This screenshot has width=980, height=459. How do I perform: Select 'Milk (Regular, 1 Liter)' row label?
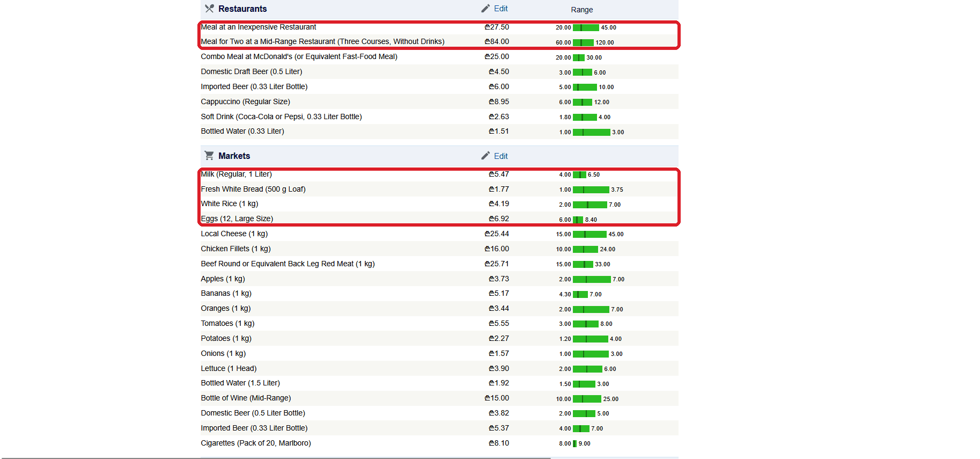237,174
